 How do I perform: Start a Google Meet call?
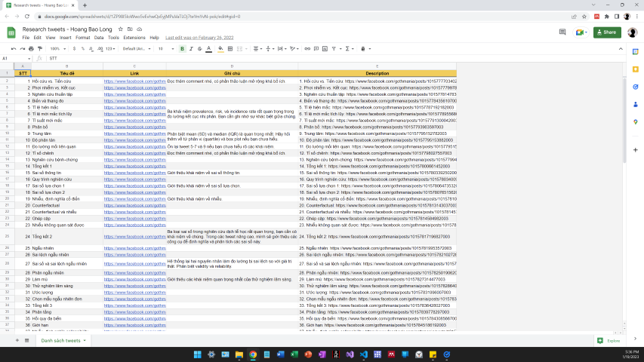point(581,32)
